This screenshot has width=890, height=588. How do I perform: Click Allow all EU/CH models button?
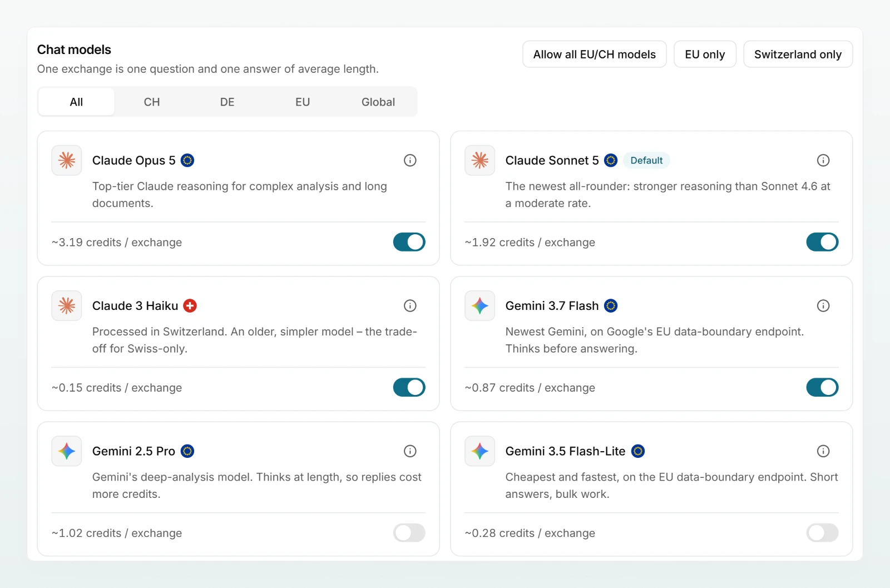(595, 54)
